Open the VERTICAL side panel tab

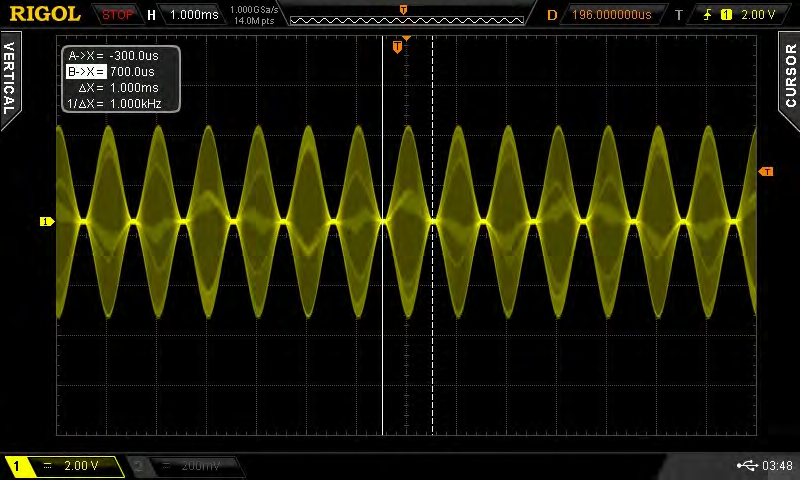click(10, 79)
